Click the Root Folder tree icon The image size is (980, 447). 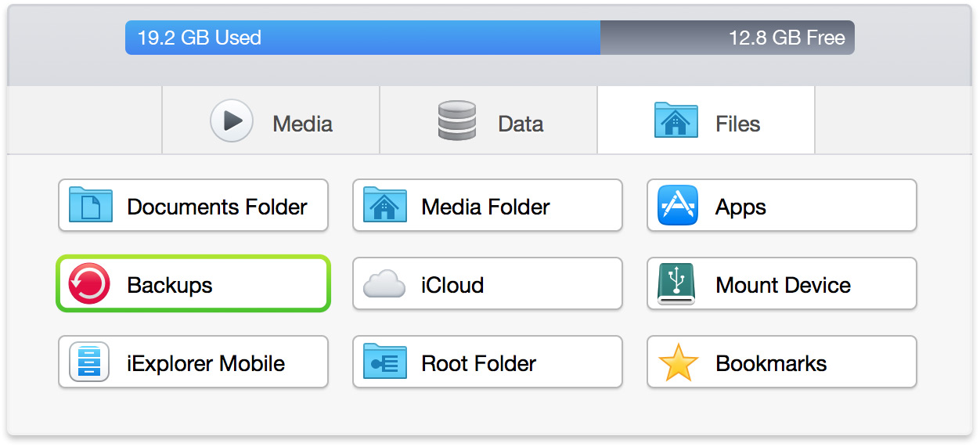coord(384,362)
